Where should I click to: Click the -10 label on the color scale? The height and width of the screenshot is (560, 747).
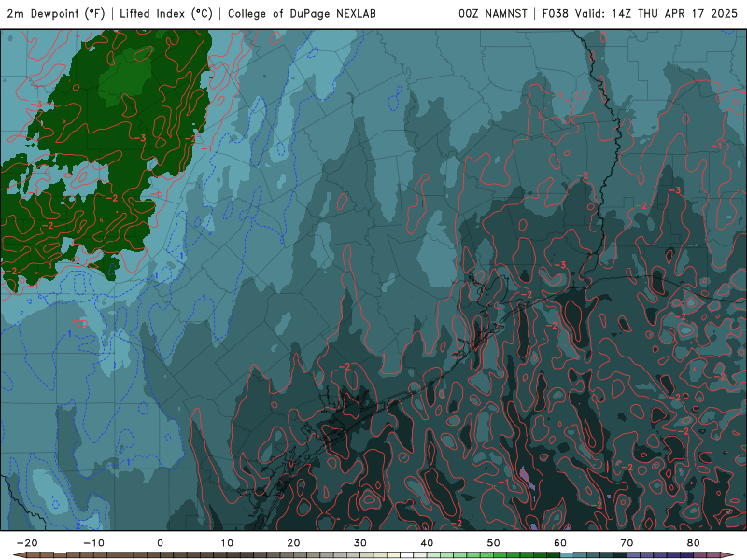pyautogui.click(x=93, y=543)
